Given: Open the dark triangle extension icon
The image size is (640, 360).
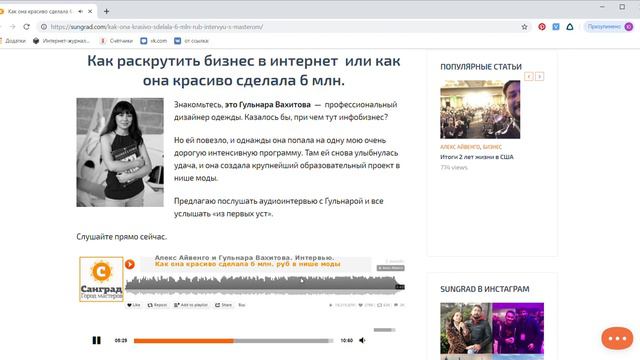Looking at the screenshot, I should tap(570, 27).
